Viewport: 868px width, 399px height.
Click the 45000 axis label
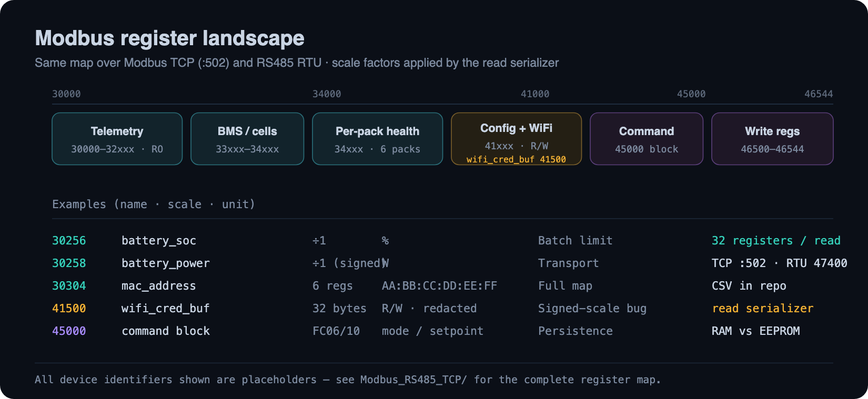(x=691, y=94)
